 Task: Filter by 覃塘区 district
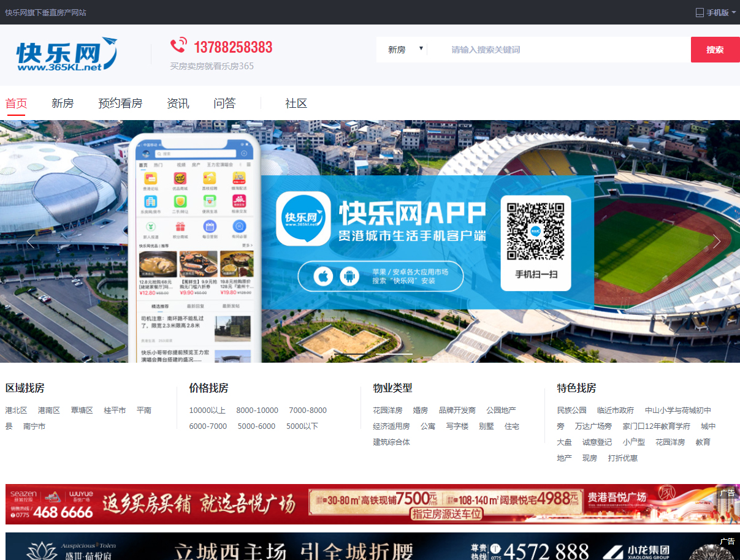pos(82,410)
